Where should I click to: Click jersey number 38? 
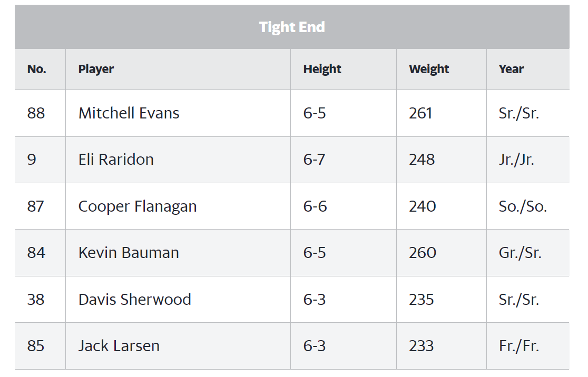coord(36,300)
